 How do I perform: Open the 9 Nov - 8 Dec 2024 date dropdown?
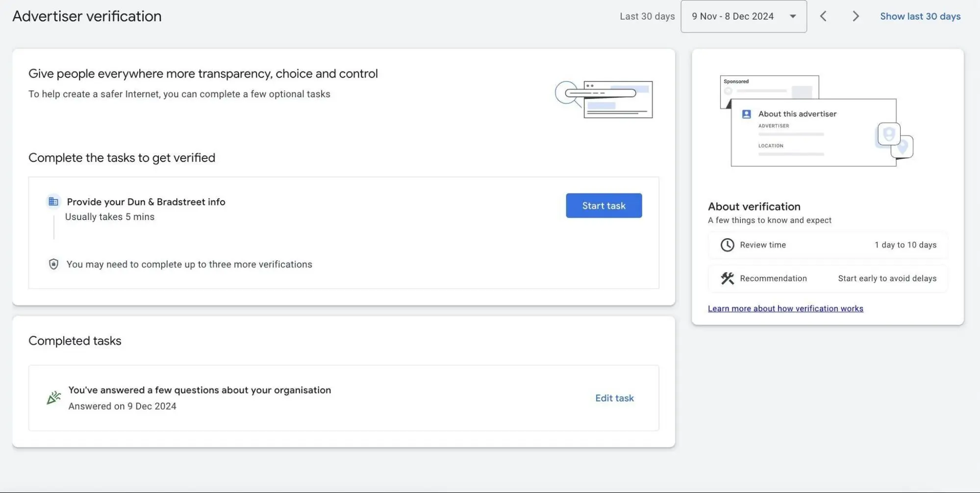tap(733, 16)
